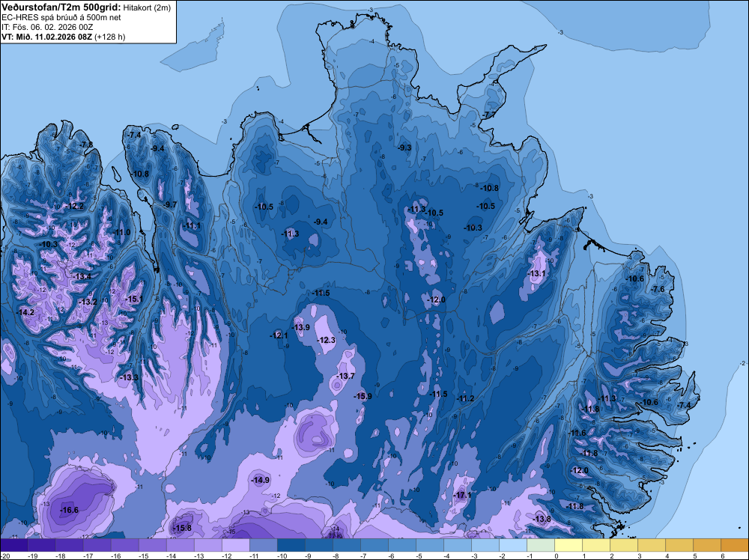
Task: Select the -14.2 temperature value
Action: tap(25, 312)
